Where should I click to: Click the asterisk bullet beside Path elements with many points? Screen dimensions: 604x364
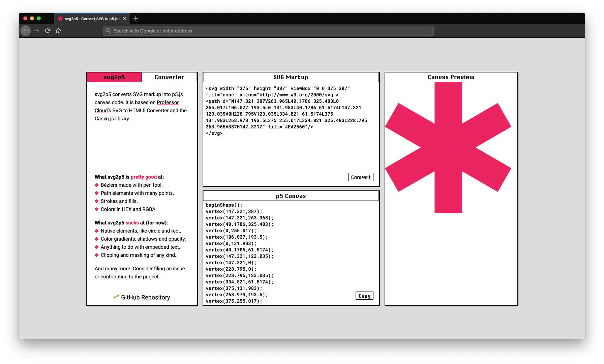click(x=97, y=193)
